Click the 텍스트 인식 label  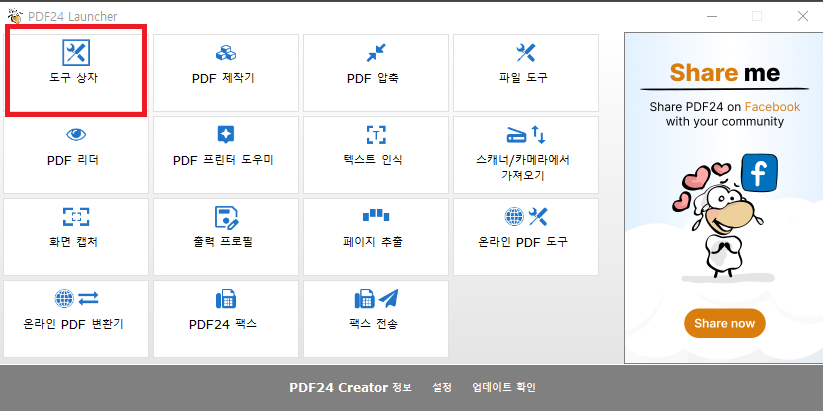[x=371, y=160]
